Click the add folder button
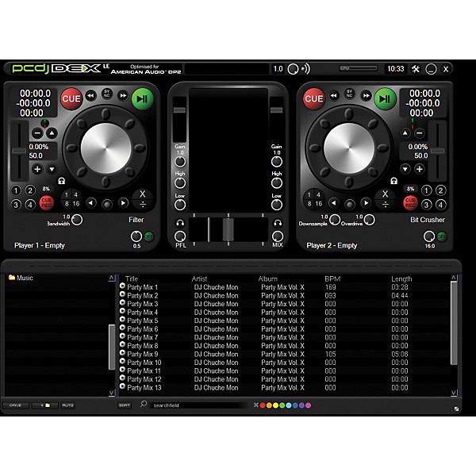The image size is (476, 476). point(45,405)
